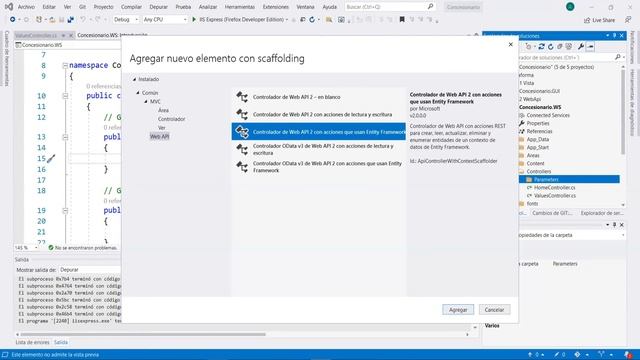Image resolution: width=640 pixels, height=360 pixels.
Task: Click the undo toolbar icon
Action: pos(83,20)
